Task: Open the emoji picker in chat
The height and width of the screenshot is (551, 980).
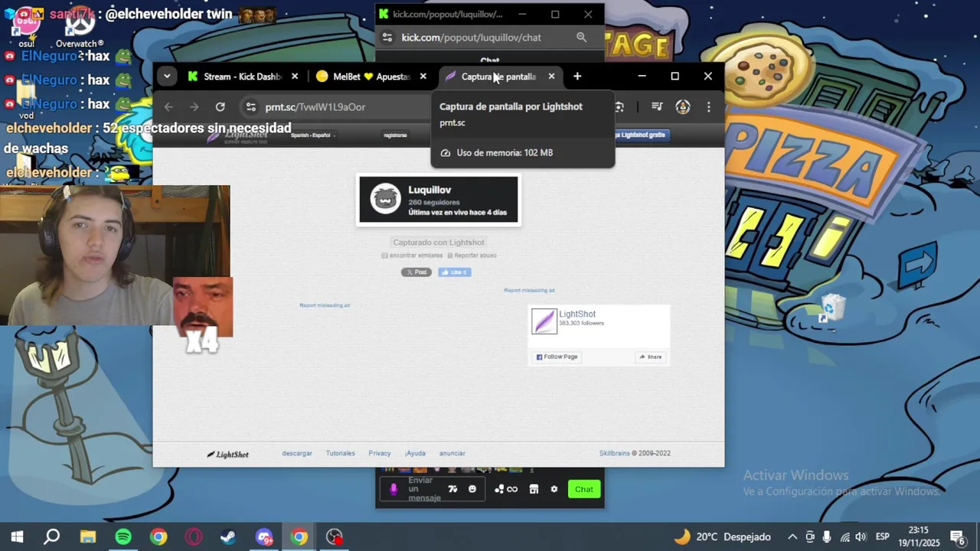Action: [x=472, y=489]
